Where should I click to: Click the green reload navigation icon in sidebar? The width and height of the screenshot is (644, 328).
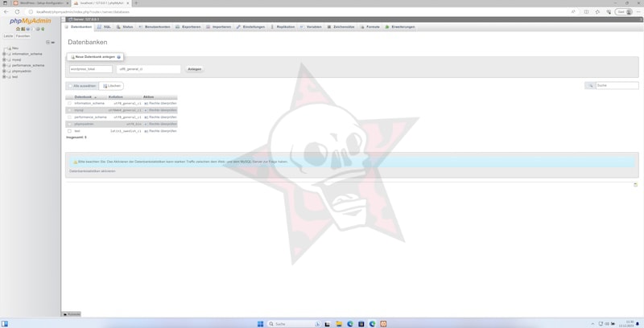tap(43, 29)
